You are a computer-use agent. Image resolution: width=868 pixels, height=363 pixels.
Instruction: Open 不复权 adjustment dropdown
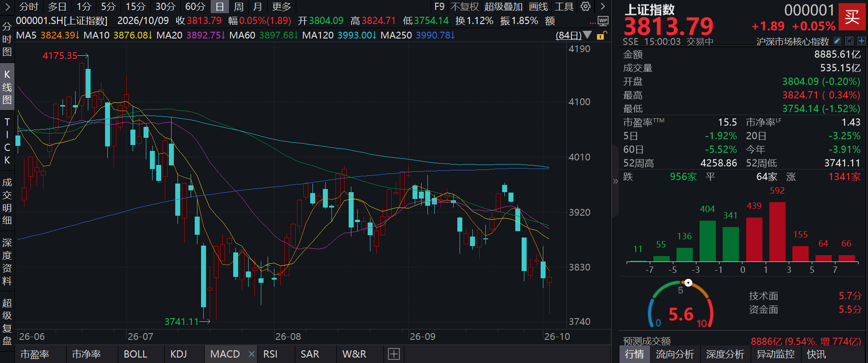(x=465, y=6)
